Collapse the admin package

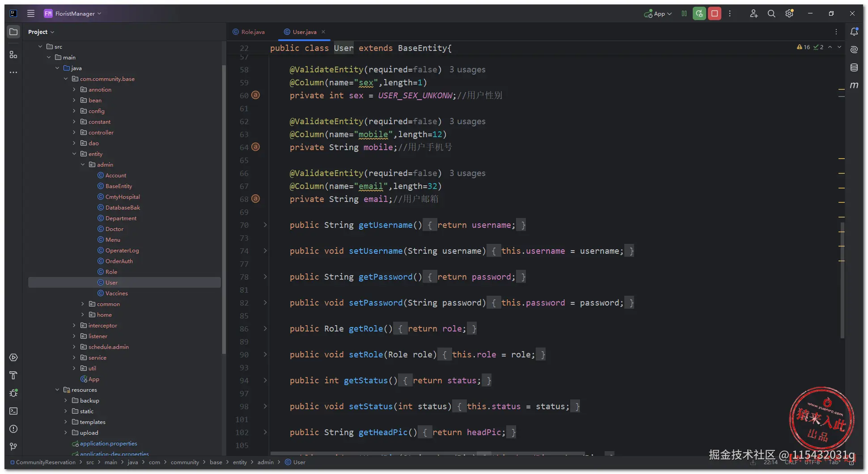[x=83, y=164]
